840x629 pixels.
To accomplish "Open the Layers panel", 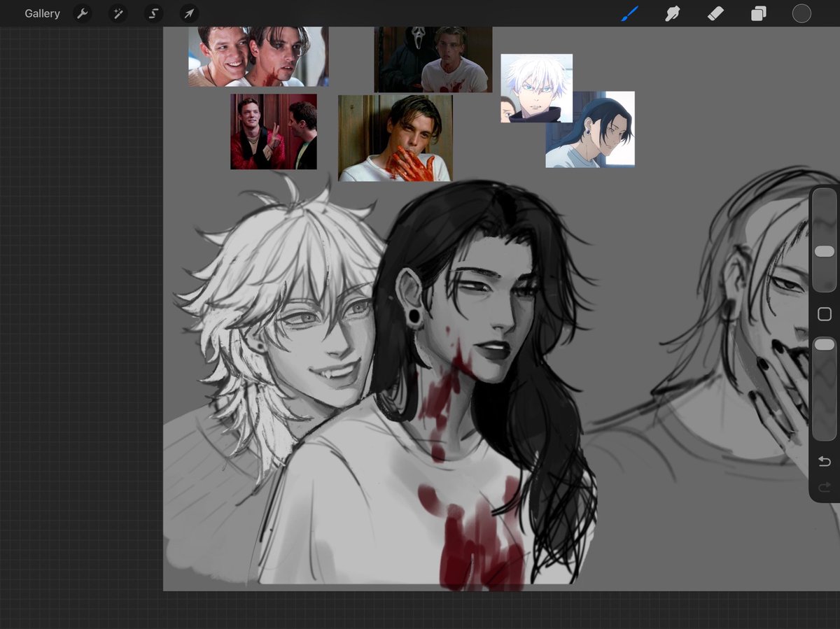I will click(758, 13).
